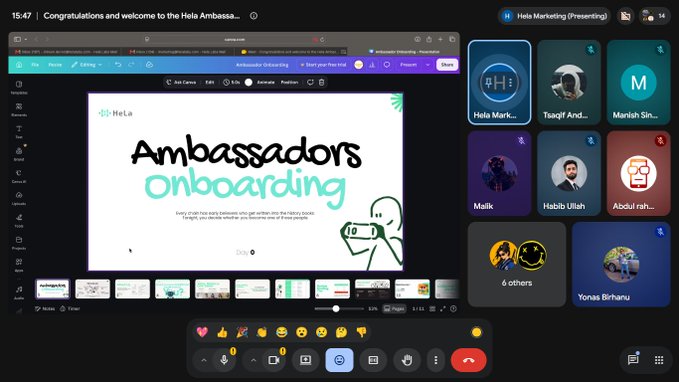Select Manish participant tile

(638, 82)
